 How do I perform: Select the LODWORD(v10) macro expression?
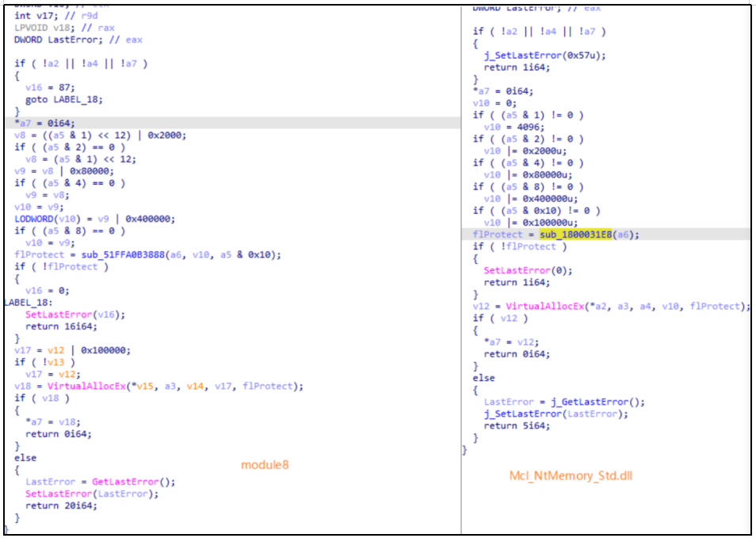[x=34, y=219]
